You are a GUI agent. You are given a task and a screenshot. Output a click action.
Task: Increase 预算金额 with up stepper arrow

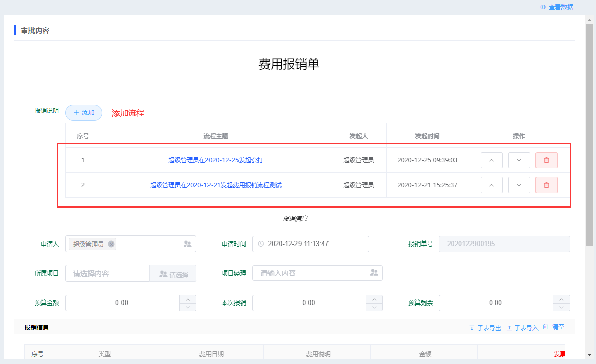(x=188, y=299)
